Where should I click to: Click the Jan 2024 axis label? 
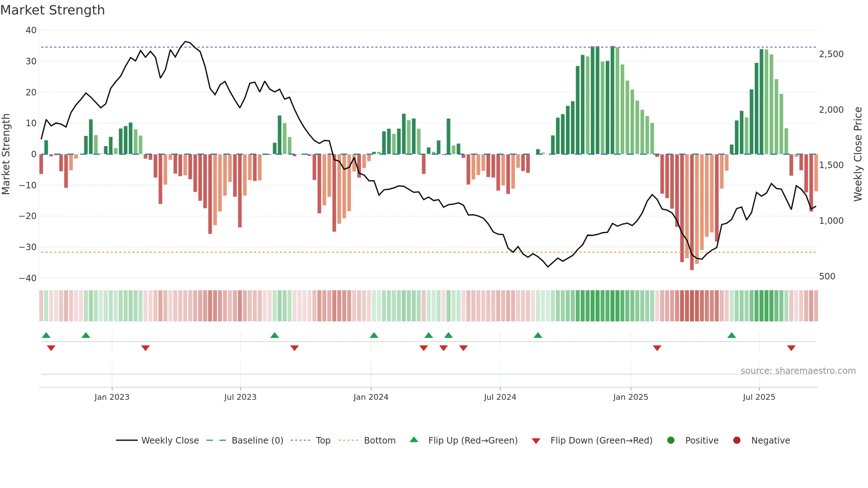pyautogui.click(x=371, y=397)
